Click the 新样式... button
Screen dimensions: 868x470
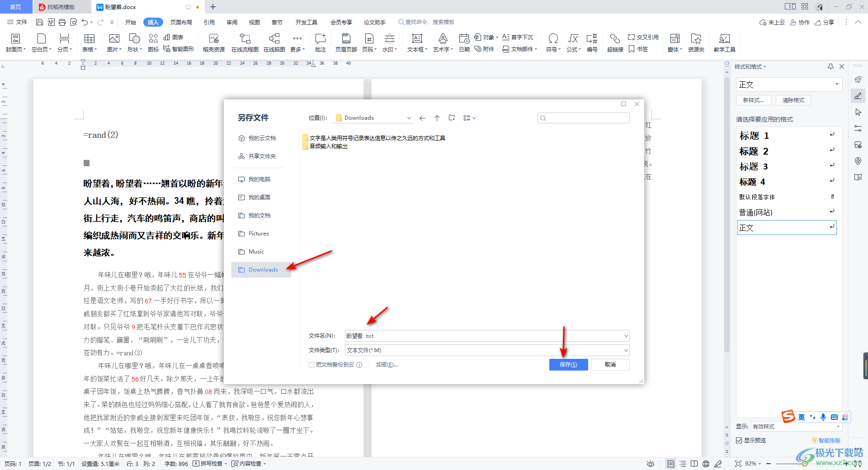754,100
